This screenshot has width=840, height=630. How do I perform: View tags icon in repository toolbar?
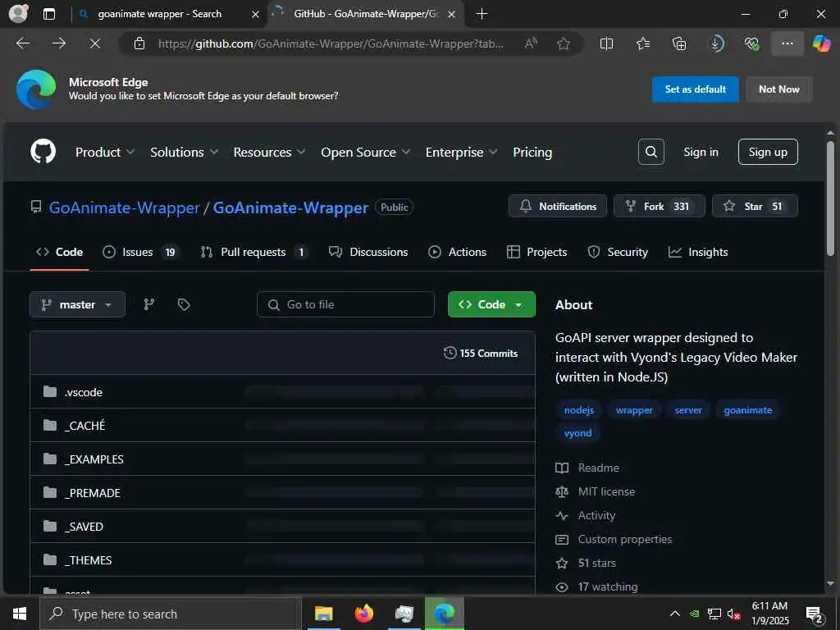pos(184,304)
